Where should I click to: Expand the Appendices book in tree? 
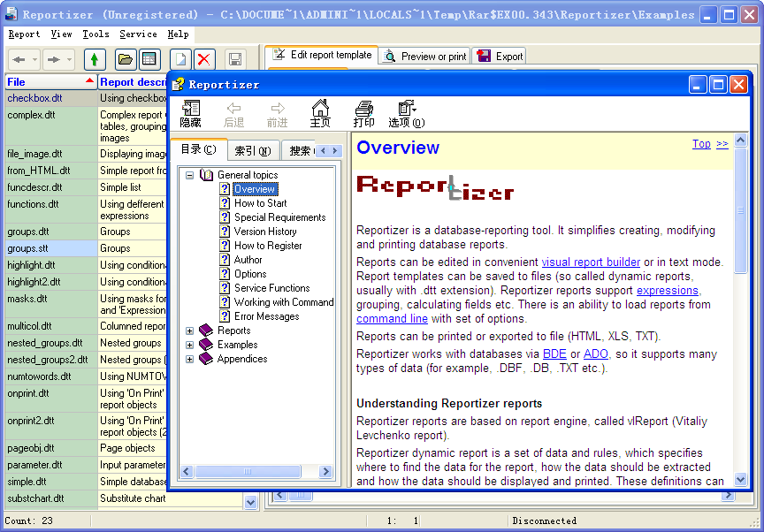189,359
